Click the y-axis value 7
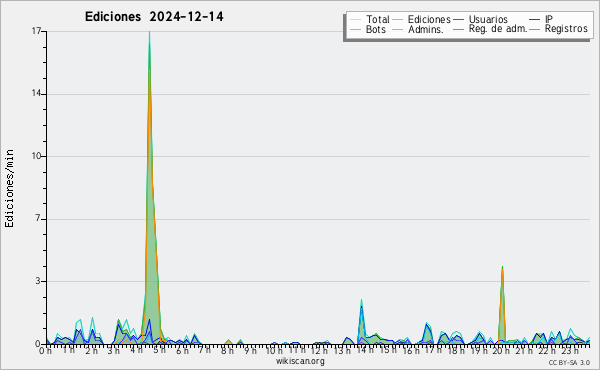The image size is (600, 370). click(x=38, y=218)
